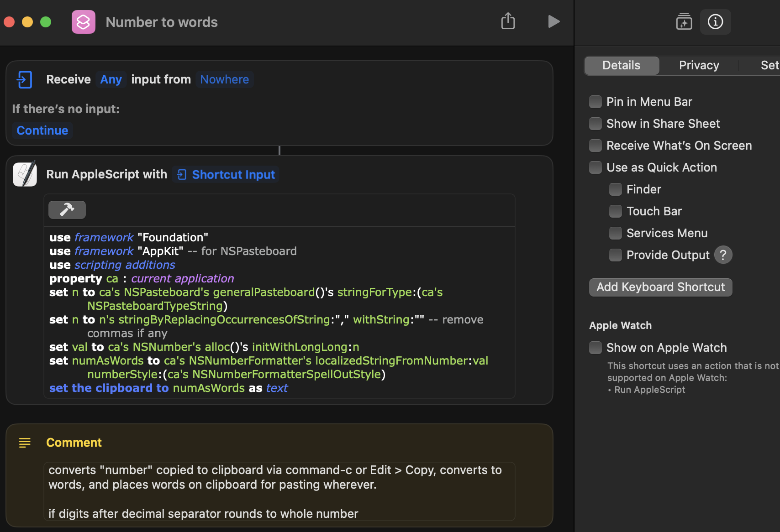Toggle the shortcut details info icon
Screen dimensions: 780x532
point(715,21)
